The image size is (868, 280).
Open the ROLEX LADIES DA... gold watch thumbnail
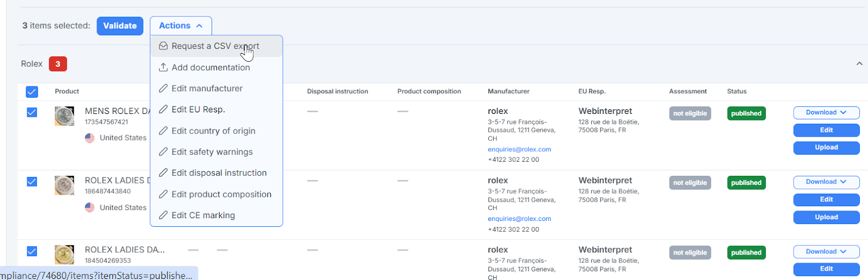click(65, 254)
